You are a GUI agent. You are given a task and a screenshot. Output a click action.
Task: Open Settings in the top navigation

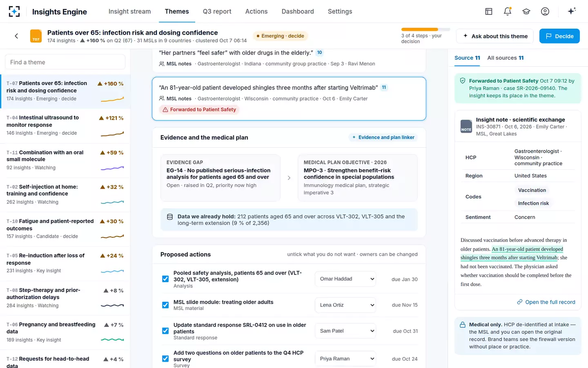pos(340,11)
